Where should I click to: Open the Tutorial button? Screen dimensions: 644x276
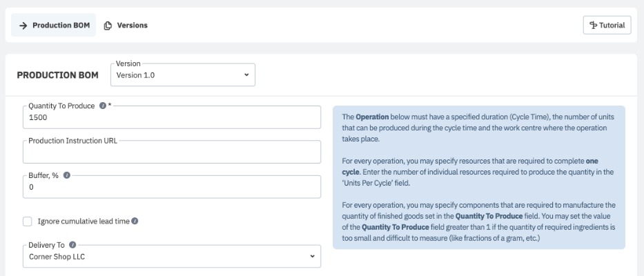tap(607, 25)
